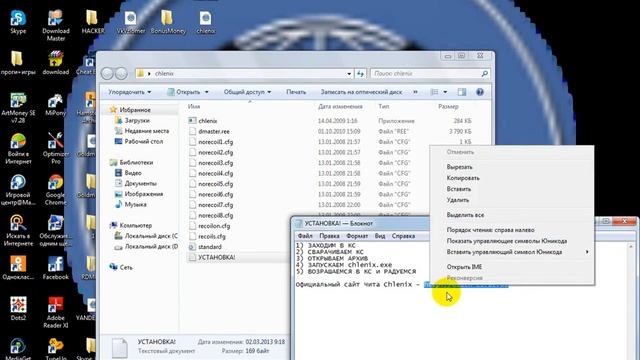Open Facebook desktop shortcut
This screenshot has height=360, width=640.
pyautogui.click(x=56, y=268)
